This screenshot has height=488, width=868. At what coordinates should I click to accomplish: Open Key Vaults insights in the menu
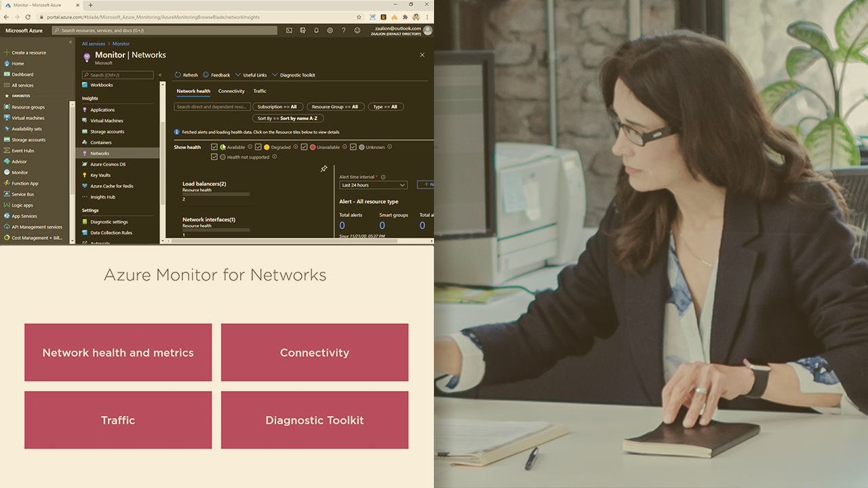pos(100,175)
